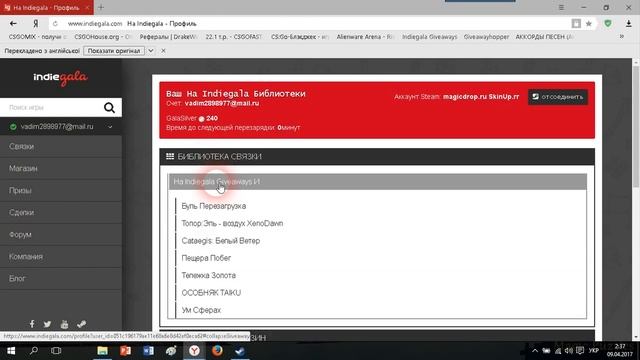Open a new browser tab

click(101, 7)
